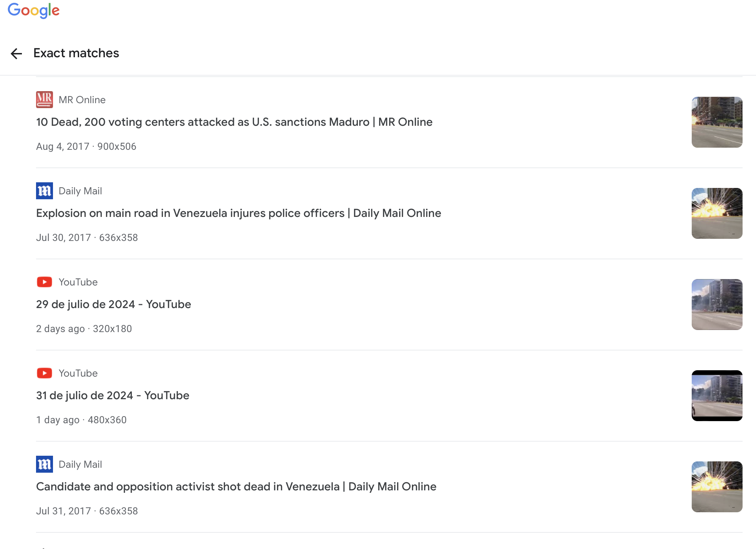View the thumbnail of the 320x180 YouTube result

717,305
